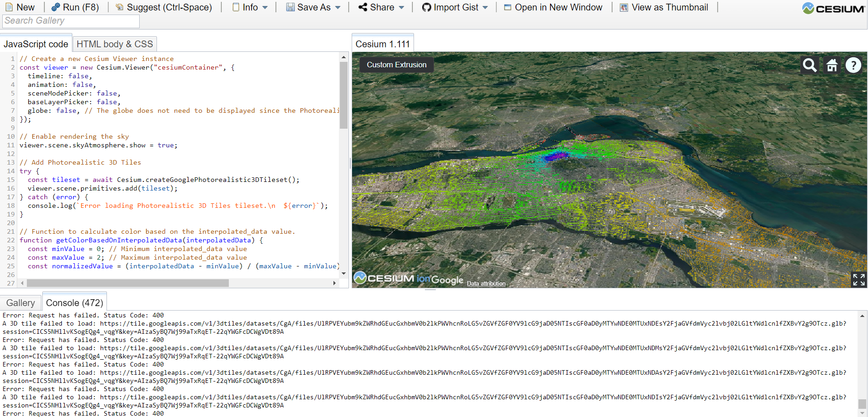Open navigation help question mark icon
868x417 pixels.
pyautogui.click(x=853, y=65)
